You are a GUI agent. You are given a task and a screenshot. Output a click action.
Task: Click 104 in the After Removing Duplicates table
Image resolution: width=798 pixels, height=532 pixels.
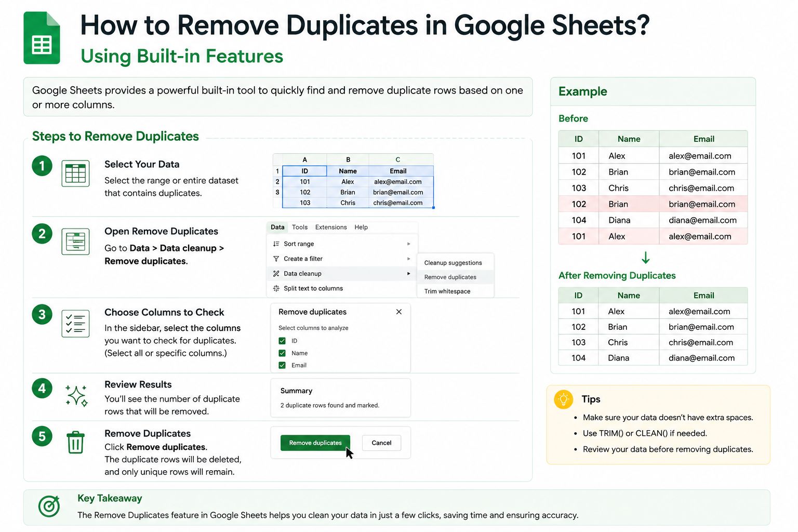tap(578, 358)
